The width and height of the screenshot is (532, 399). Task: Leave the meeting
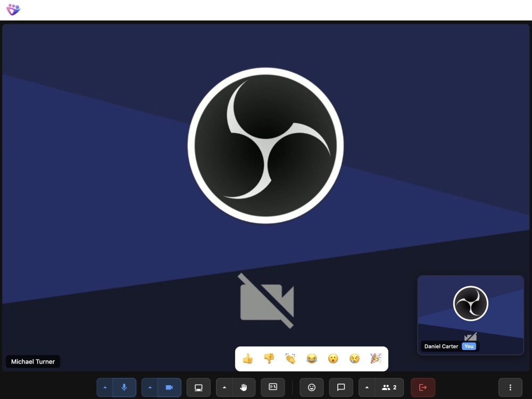pyautogui.click(x=423, y=387)
